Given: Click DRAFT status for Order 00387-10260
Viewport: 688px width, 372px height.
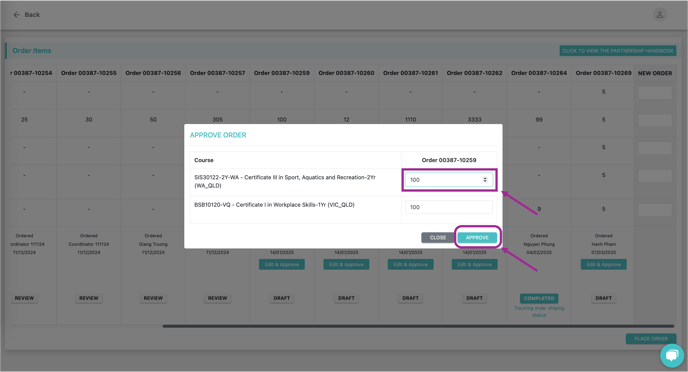Looking at the screenshot, I should coord(346,298).
